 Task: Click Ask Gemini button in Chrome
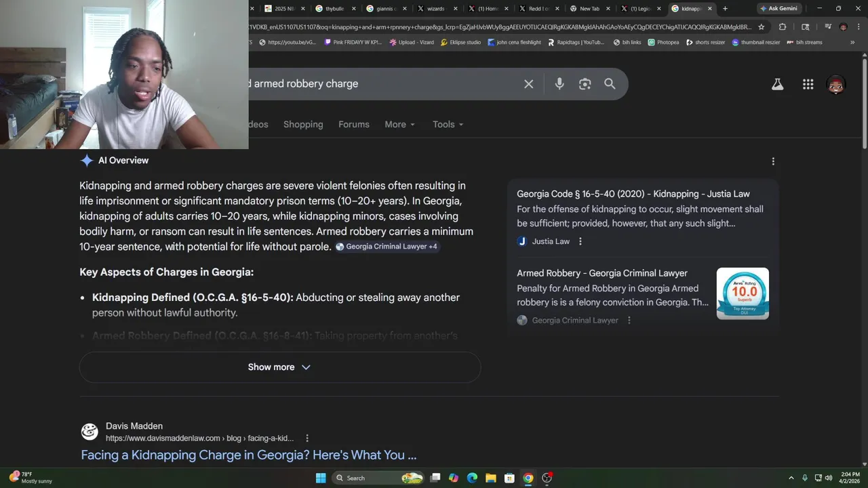tap(778, 9)
